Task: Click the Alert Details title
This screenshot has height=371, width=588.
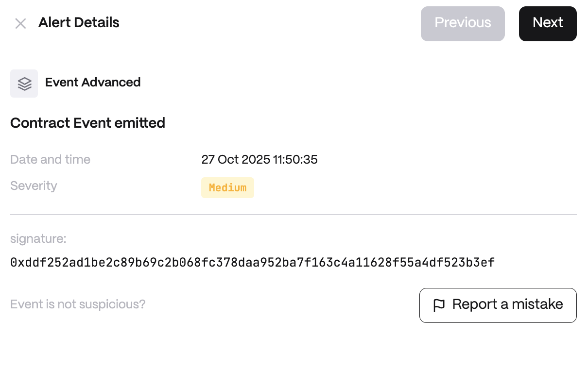Action: point(79,23)
